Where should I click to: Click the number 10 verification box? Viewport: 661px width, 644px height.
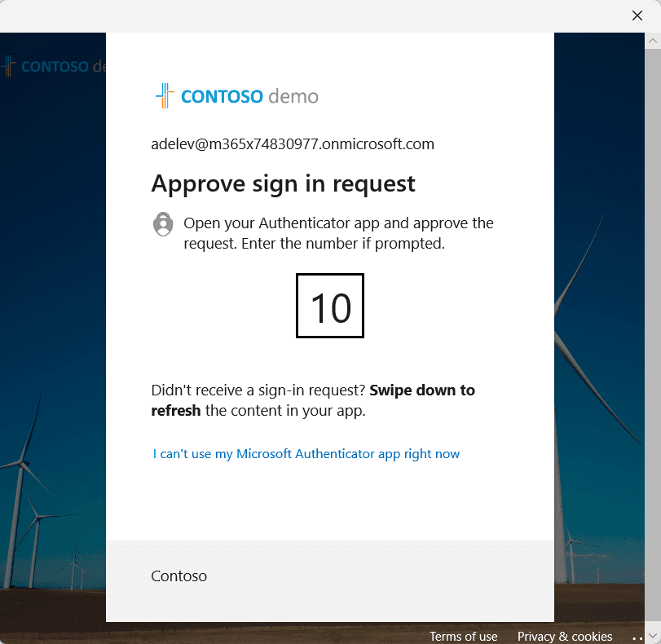330,306
